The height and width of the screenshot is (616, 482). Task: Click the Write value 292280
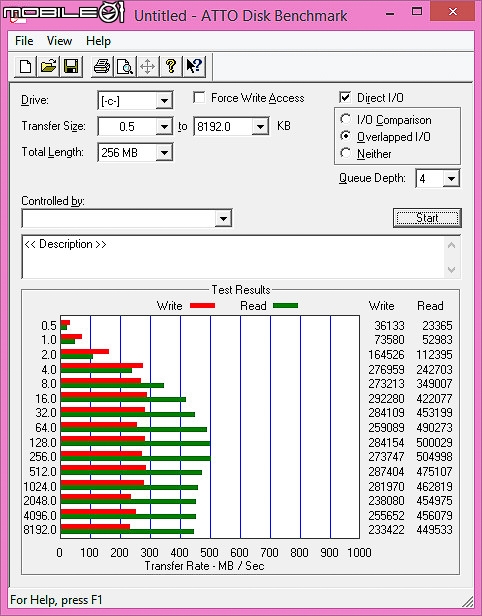tap(386, 398)
